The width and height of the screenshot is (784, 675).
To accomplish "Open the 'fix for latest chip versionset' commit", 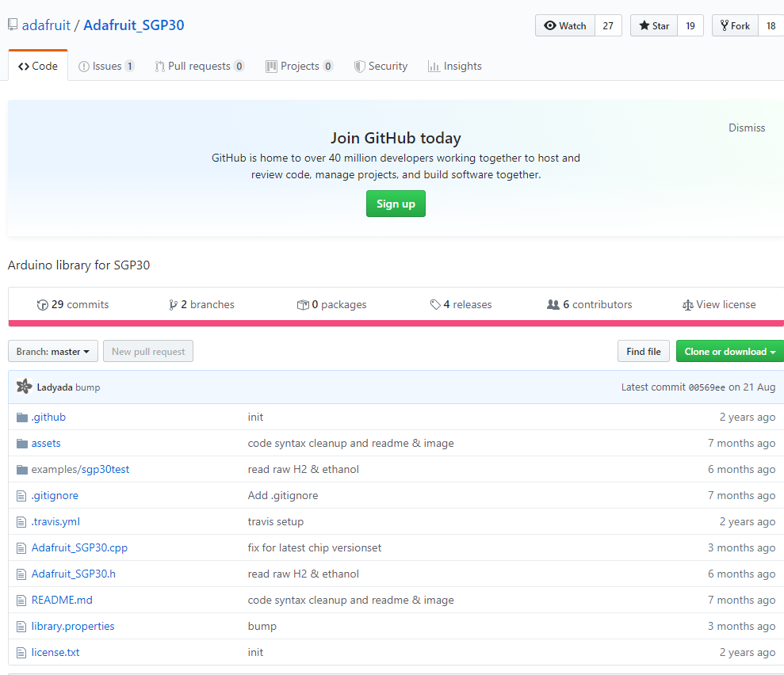I will 315,547.
